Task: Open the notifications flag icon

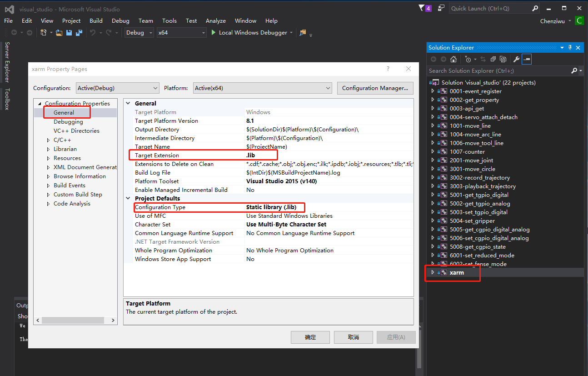Action: [x=425, y=8]
